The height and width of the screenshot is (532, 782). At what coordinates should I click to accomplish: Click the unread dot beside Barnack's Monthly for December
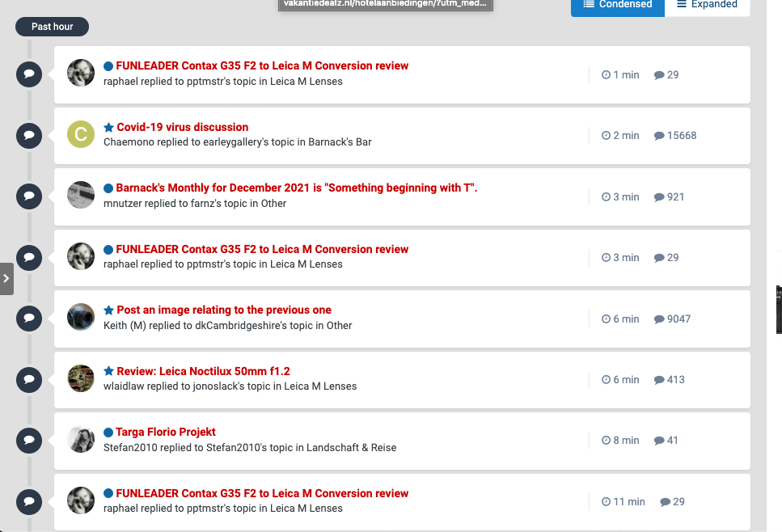point(108,188)
